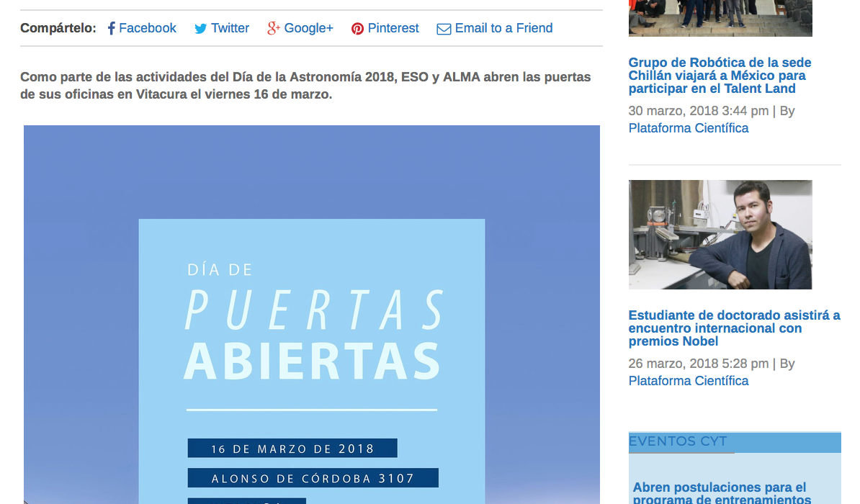Viewport: 860px width, 504px height.
Task: Share the article on Facebook
Action: click(x=149, y=28)
